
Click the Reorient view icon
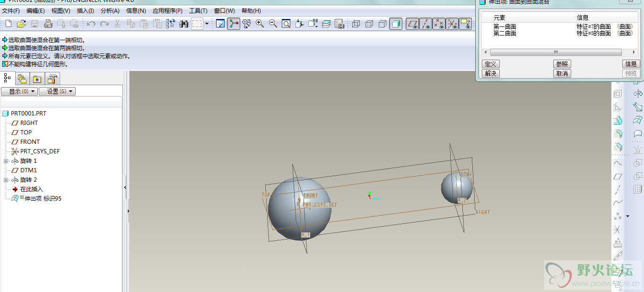tap(299, 24)
